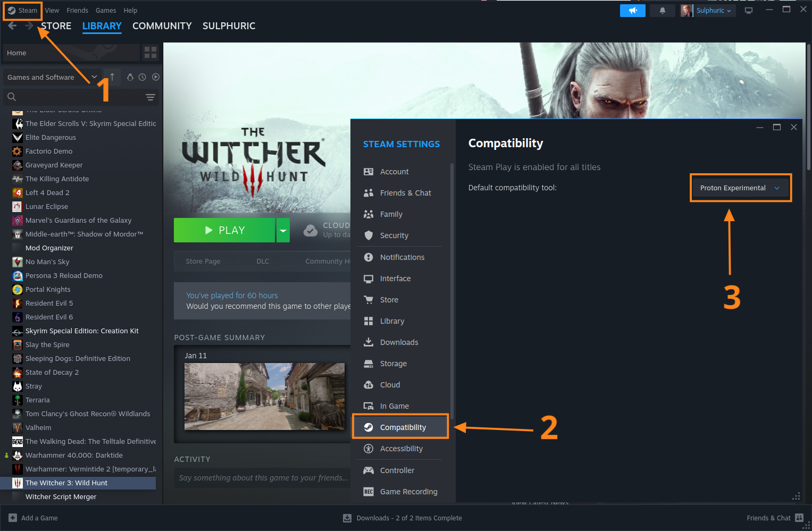Click the back navigation arrow
Screen dimensions: 812x531
click(12, 26)
